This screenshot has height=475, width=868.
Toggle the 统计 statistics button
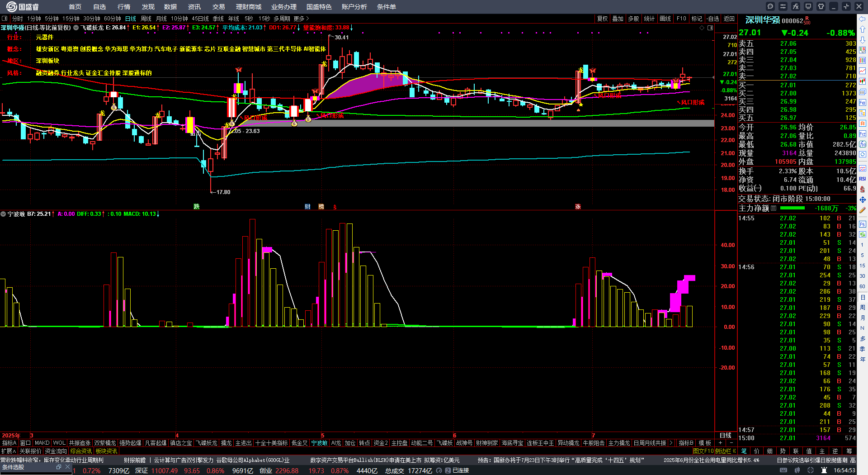tap(649, 19)
